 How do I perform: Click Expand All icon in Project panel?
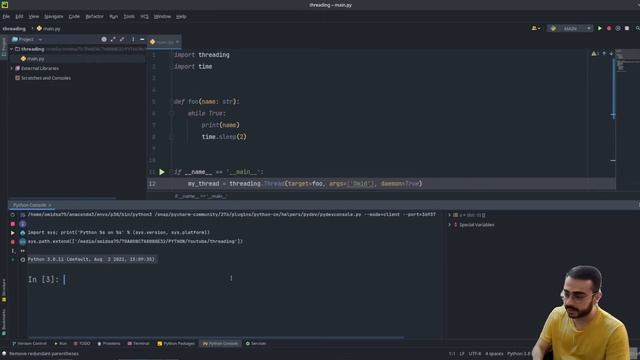click(x=113, y=39)
